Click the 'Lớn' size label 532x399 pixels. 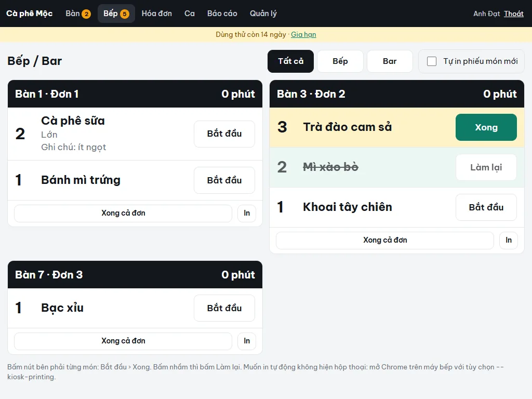pos(49,135)
